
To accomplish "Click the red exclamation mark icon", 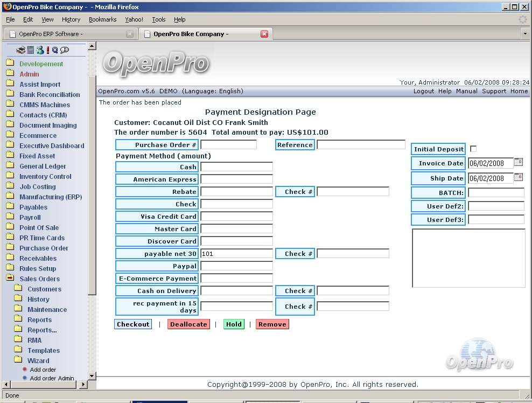I will click(47, 50).
